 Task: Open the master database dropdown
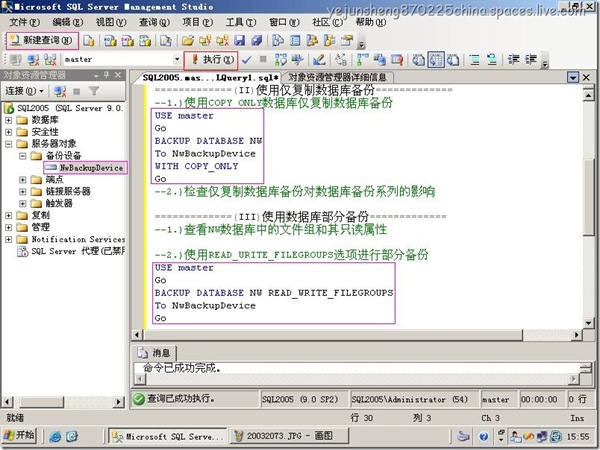coord(177,59)
